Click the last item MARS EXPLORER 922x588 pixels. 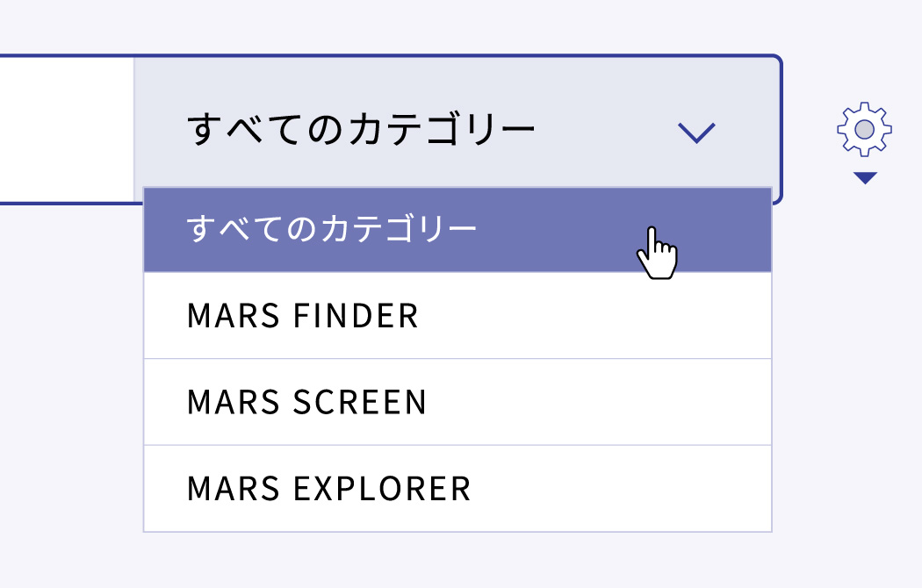(x=457, y=489)
